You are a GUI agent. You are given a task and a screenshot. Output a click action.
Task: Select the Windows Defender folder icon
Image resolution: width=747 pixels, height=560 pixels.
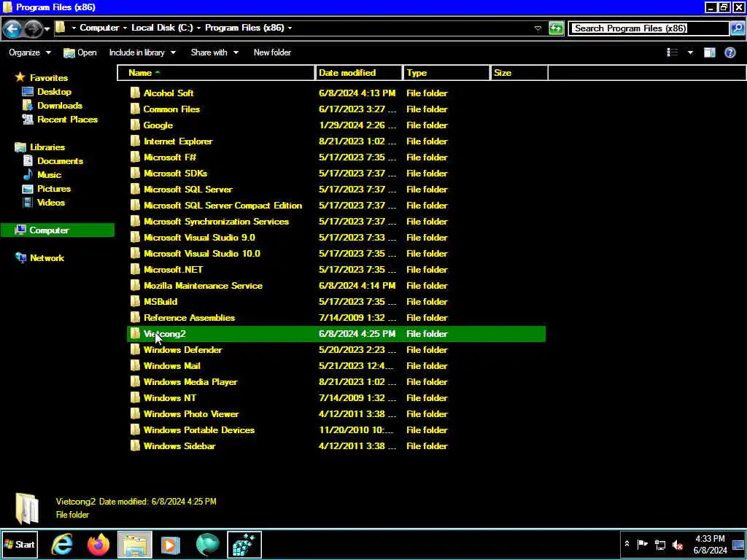[x=135, y=349]
